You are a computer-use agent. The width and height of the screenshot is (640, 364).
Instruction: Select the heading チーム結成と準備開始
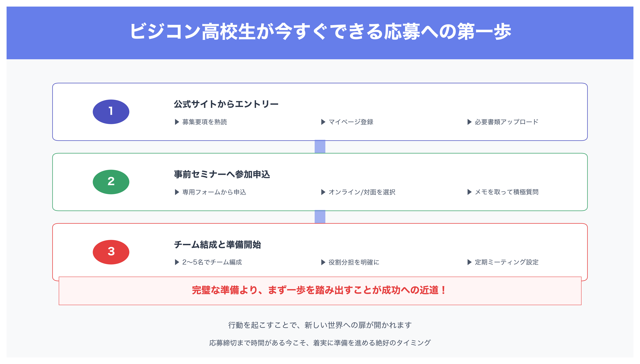tap(217, 245)
